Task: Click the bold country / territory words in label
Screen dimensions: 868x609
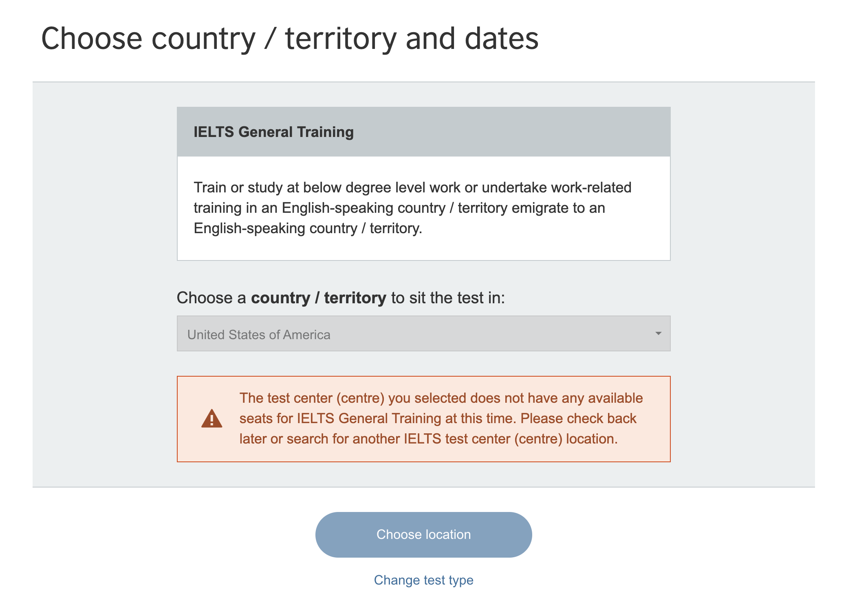Action: pos(318,298)
